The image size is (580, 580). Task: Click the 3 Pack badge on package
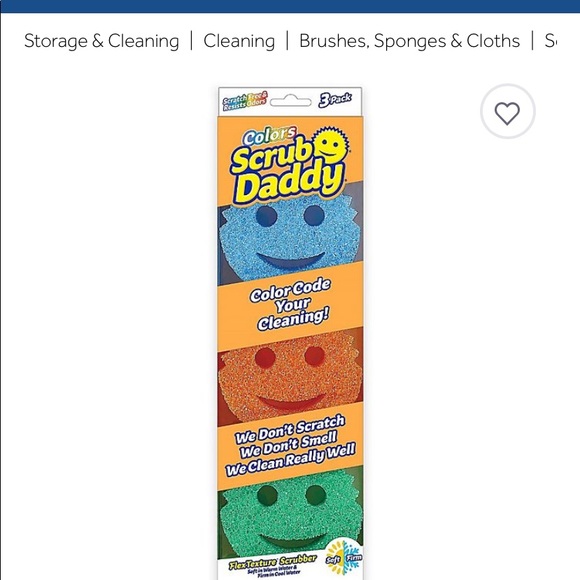tap(335, 100)
